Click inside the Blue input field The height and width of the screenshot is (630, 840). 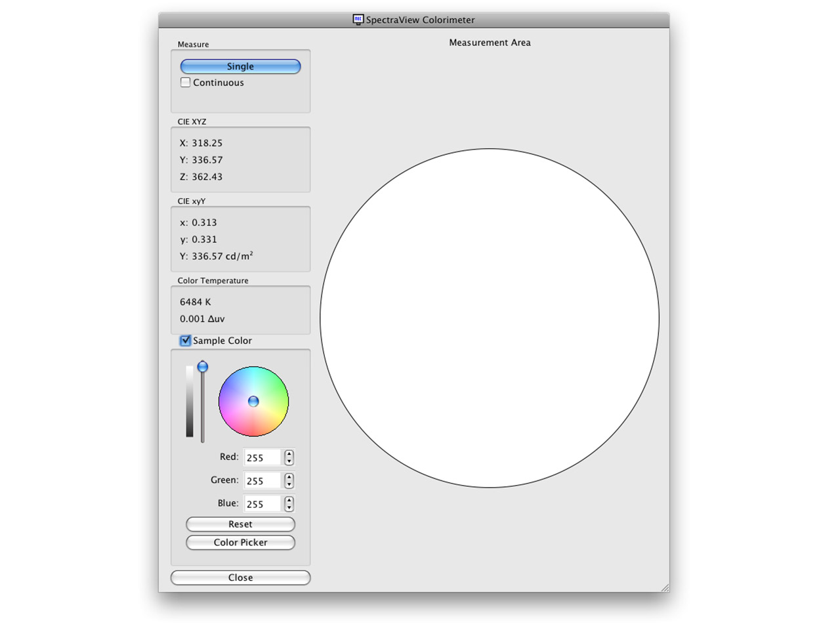261,503
